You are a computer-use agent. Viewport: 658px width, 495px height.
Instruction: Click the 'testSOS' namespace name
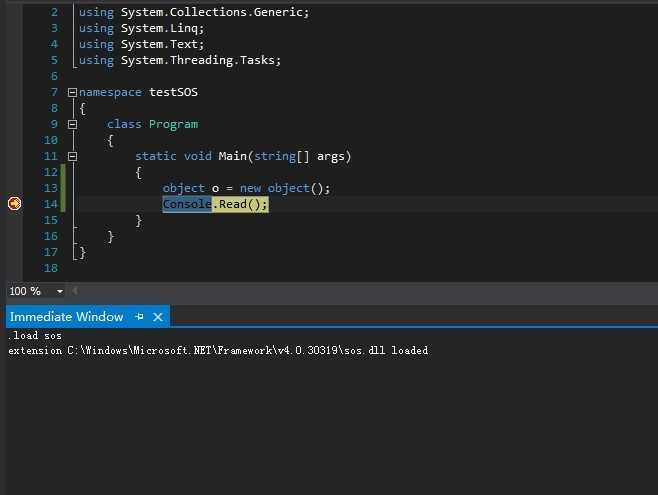[173, 92]
